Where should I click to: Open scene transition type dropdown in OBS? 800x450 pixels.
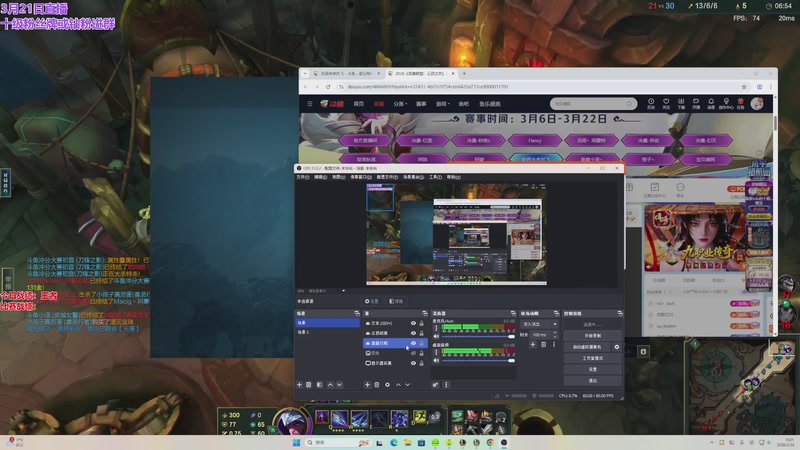coord(539,324)
